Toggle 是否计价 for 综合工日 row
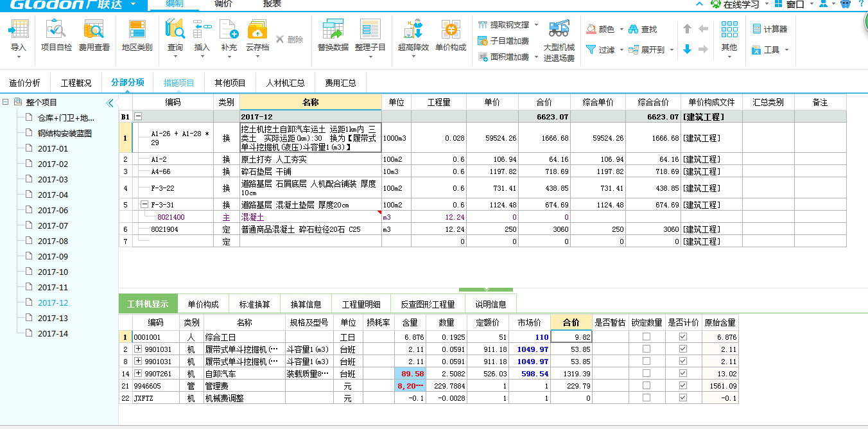The width and height of the screenshot is (868, 429). [x=683, y=337]
